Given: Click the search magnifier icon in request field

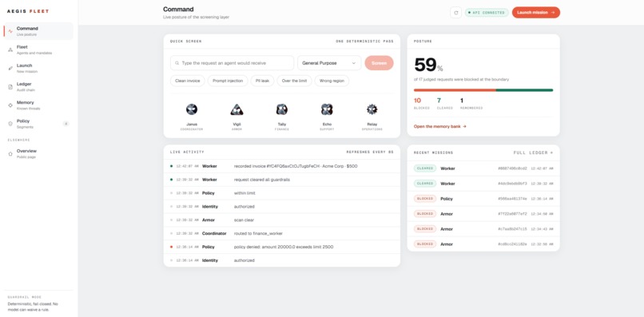Looking at the screenshot, I should (x=177, y=63).
